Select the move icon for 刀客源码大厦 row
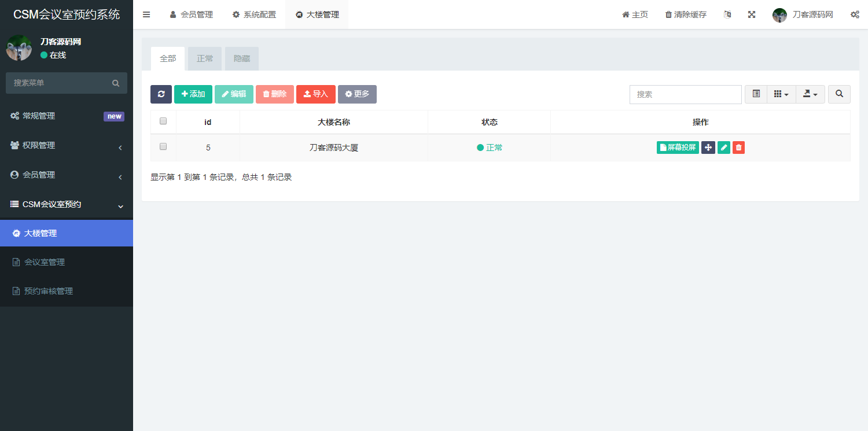 tap(708, 148)
